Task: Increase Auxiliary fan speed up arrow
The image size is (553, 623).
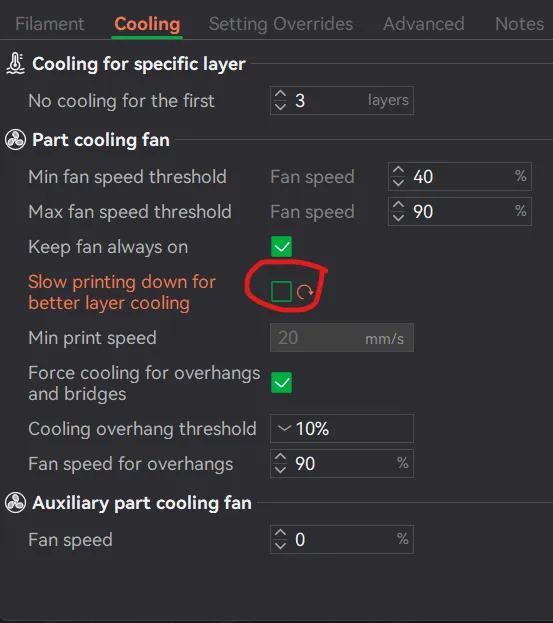Action: (x=280, y=534)
